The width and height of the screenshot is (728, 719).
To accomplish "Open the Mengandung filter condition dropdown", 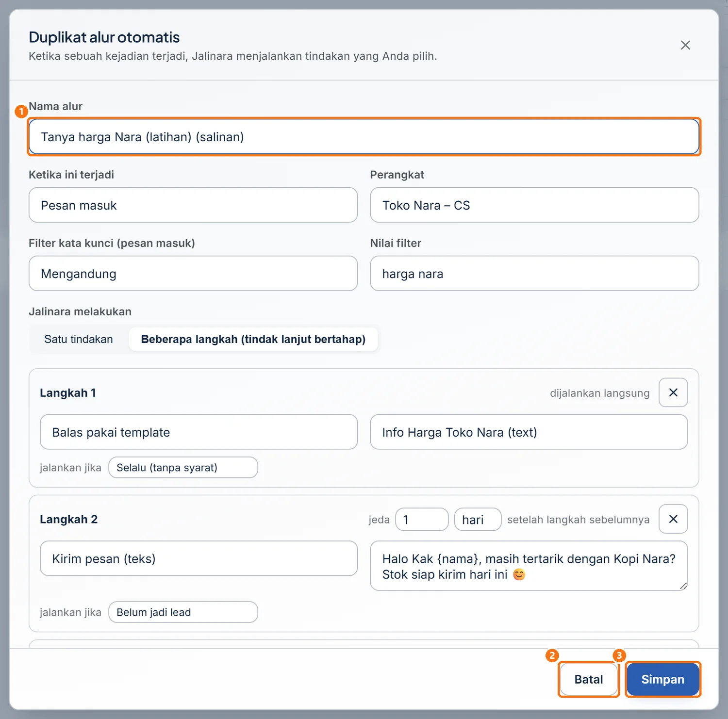I will tap(193, 274).
